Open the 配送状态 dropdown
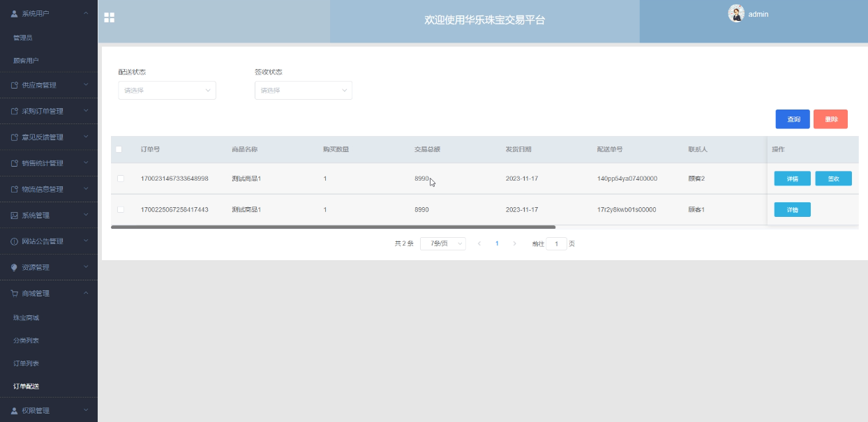Screen dimensions: 868x422 [x=167, y=90]
